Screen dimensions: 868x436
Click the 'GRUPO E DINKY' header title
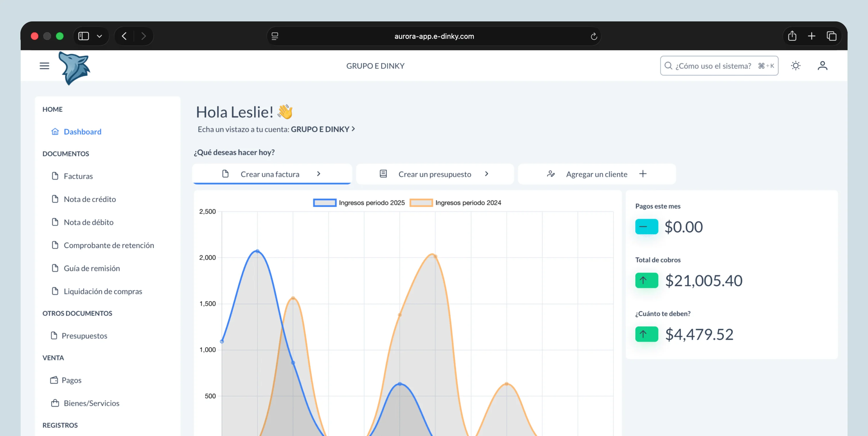(375, 66)
